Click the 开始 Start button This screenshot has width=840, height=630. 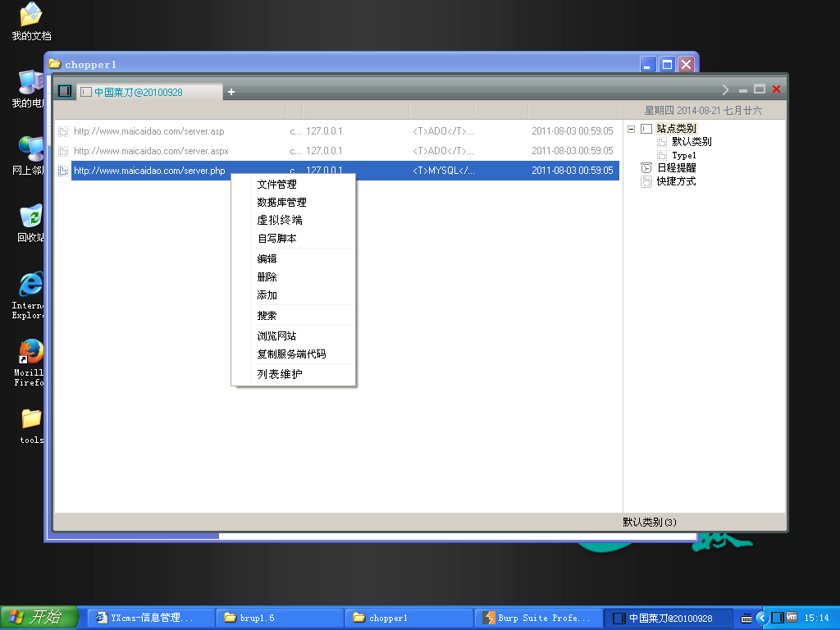39,618
